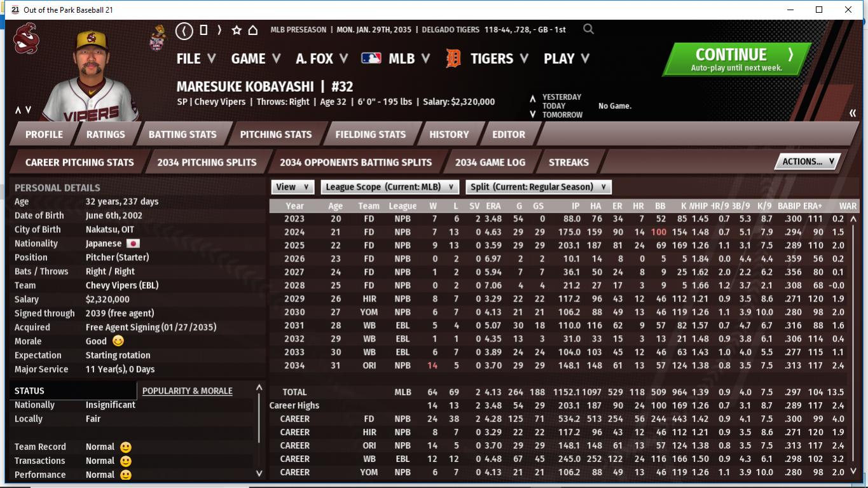The width and height of the screenshot is (868, 488).
Task: Open the STREAKS sub-tab
Action: tap(568, 162)
